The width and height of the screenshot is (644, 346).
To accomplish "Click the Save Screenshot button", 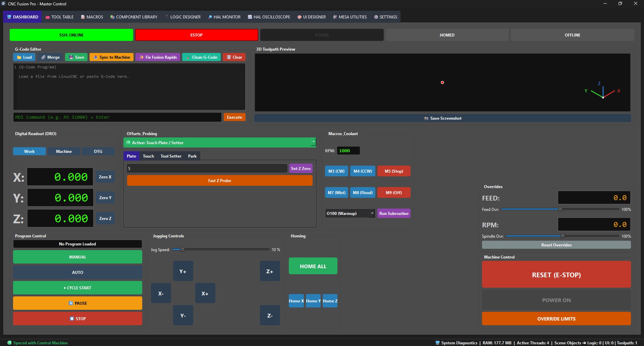I will (x=442, y=118).
